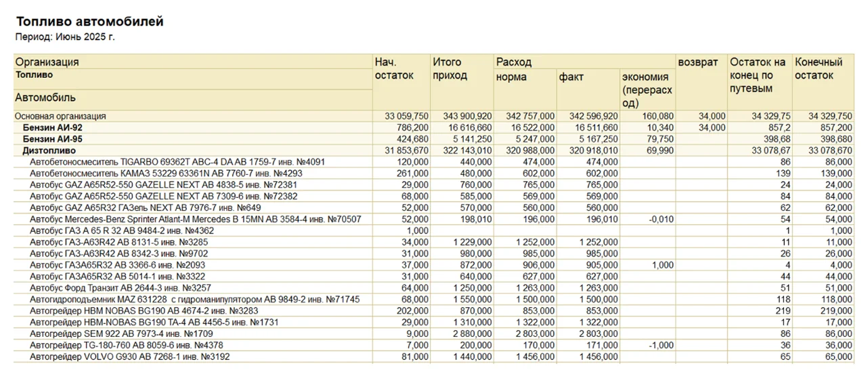Select the "Бензин АИ-92" fuel row

pos(53,127)
